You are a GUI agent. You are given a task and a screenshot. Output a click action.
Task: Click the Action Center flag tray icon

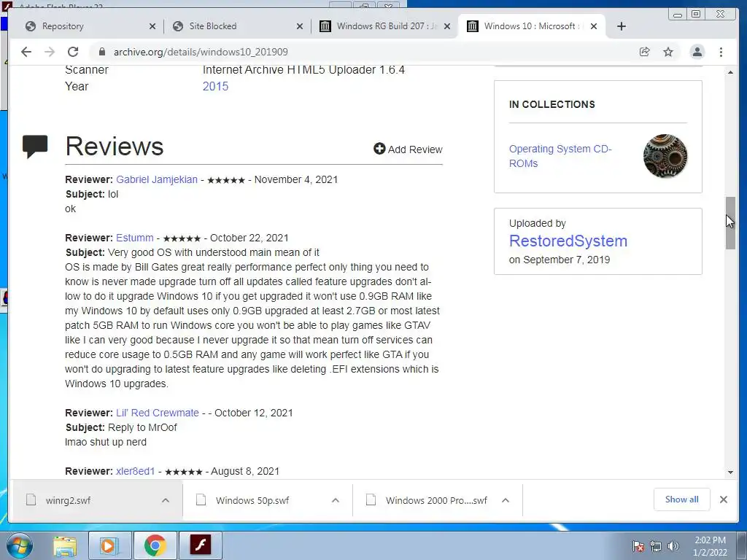(x=638, y=546)
